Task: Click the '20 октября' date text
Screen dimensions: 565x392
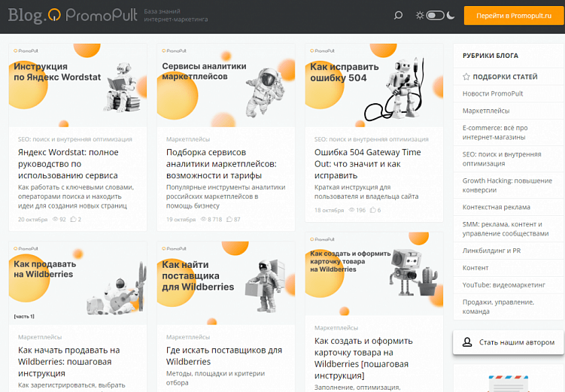Action: [33, 220]
